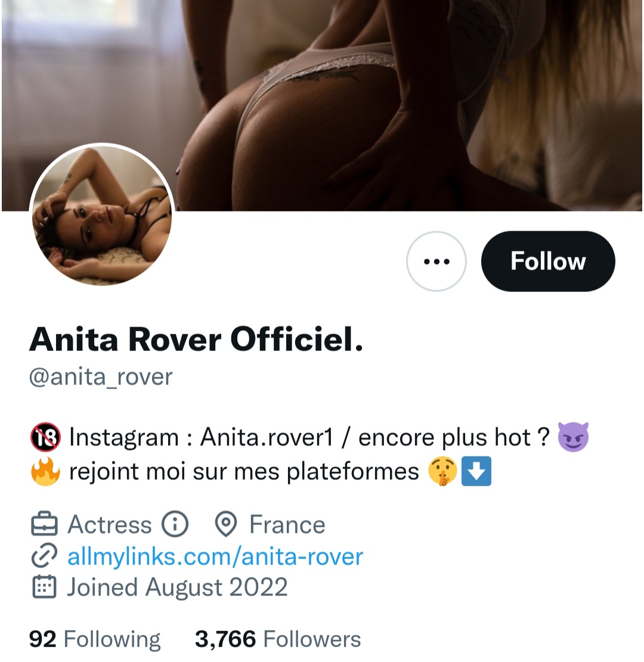Viewport: 644px width, 662px height.
Task: Click the @anita_rover handle text
Action: point(101,377)
